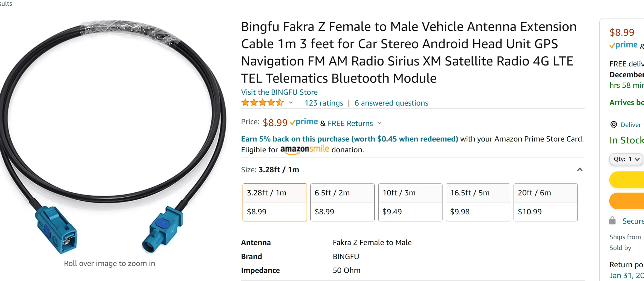644x281 pixels.
Task: Select the 6.5ft / 2m size option
Action: tap(342, 202)
